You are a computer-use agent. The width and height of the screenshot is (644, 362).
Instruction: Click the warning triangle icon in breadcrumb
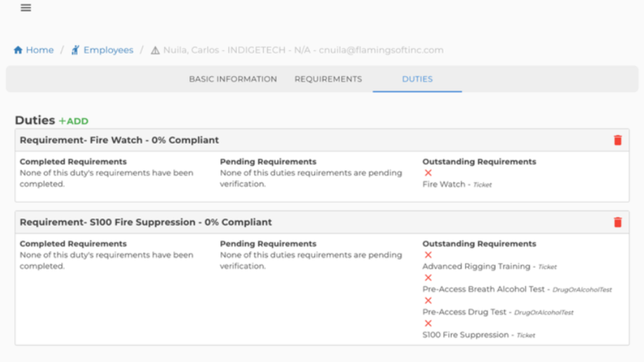pyautogui.click(x=155, y=50)
